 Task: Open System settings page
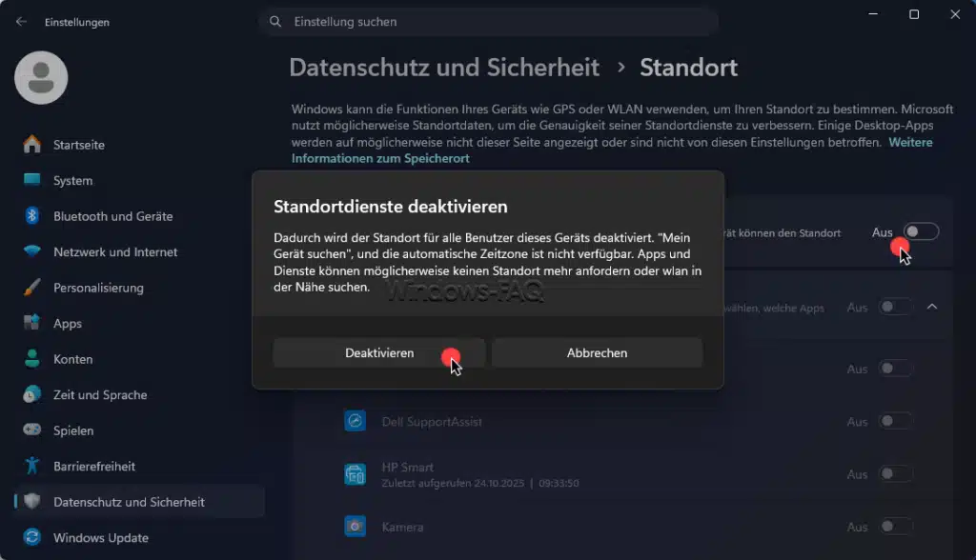[139, 180]
